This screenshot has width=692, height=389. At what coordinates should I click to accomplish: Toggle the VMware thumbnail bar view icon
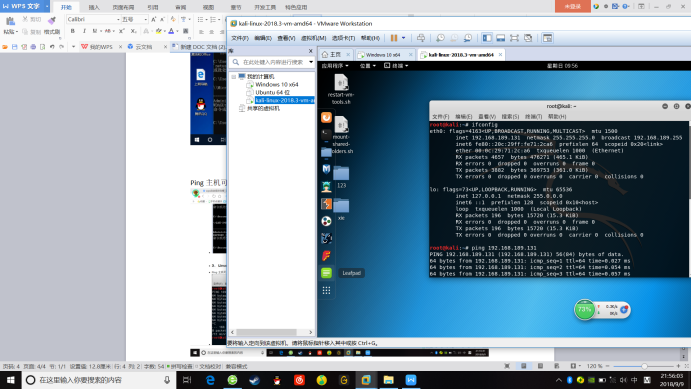(x=500, y=38)
